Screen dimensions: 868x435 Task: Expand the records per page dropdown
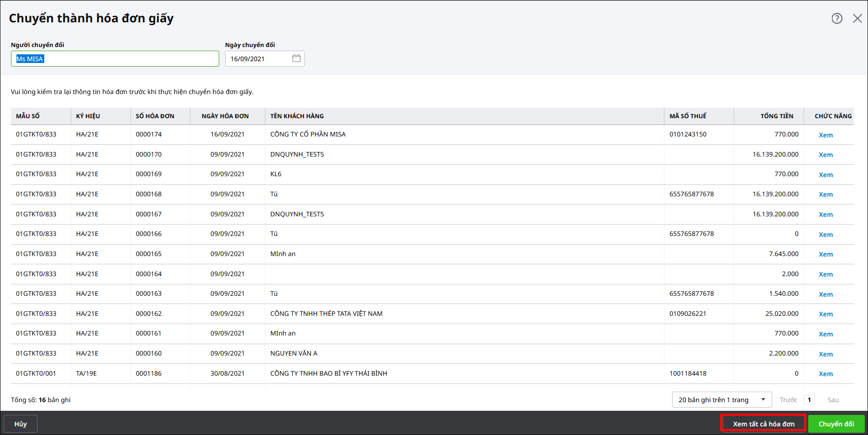click(x=721, y=400)
